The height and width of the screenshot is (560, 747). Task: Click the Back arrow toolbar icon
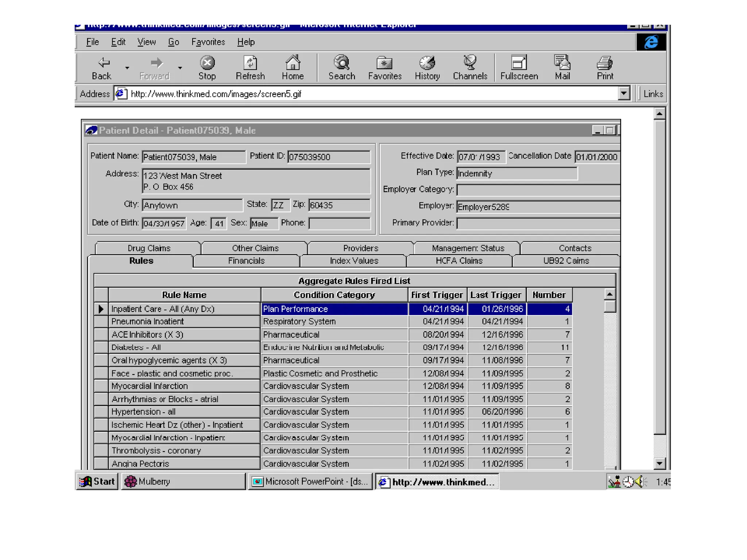click(103, 63)
